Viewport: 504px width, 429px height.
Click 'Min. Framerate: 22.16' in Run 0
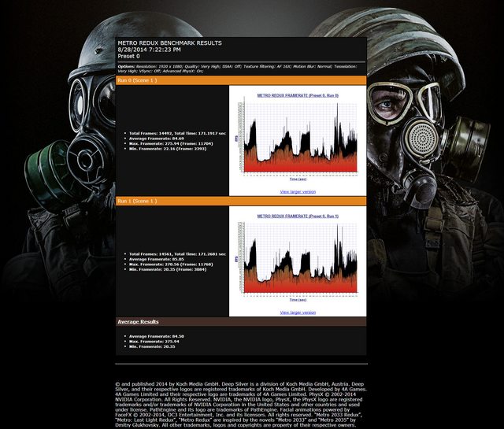[x=168, y=149]
